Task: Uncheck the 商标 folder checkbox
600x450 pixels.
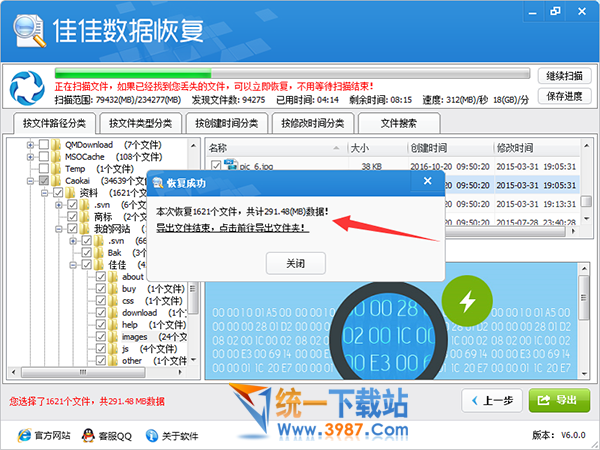Action: pos(72,217)
